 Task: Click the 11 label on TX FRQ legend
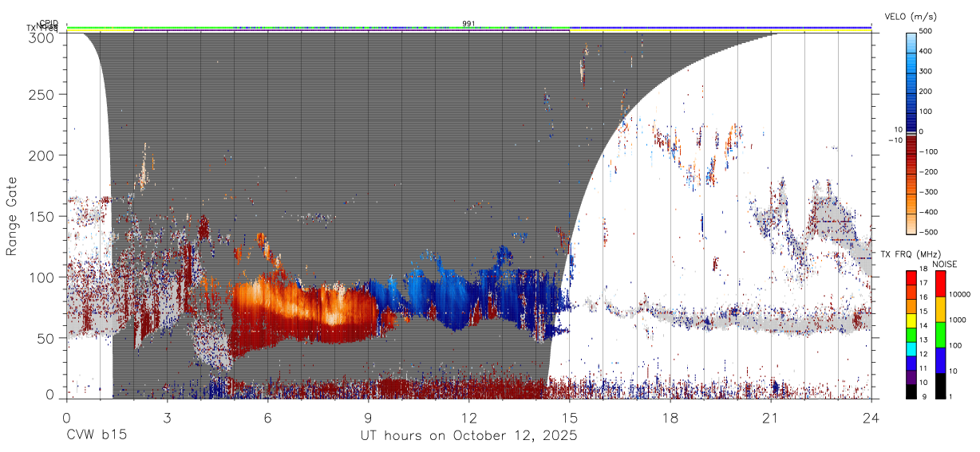pyautogui.click(x=924, y=368)
